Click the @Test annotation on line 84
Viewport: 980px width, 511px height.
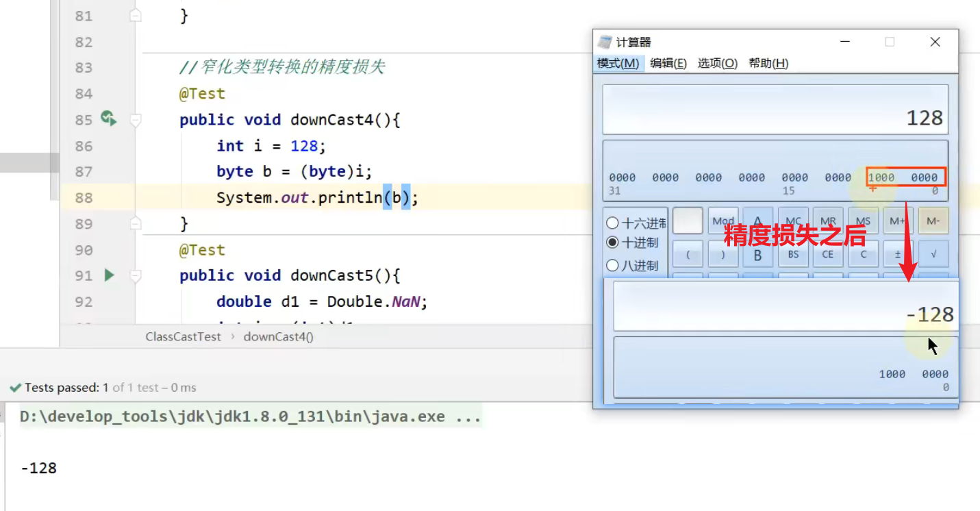202,93
